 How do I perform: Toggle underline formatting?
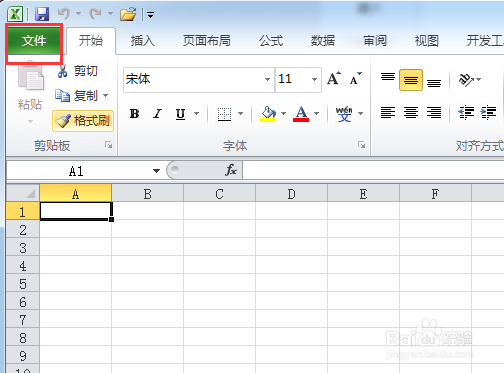[180, 114]
